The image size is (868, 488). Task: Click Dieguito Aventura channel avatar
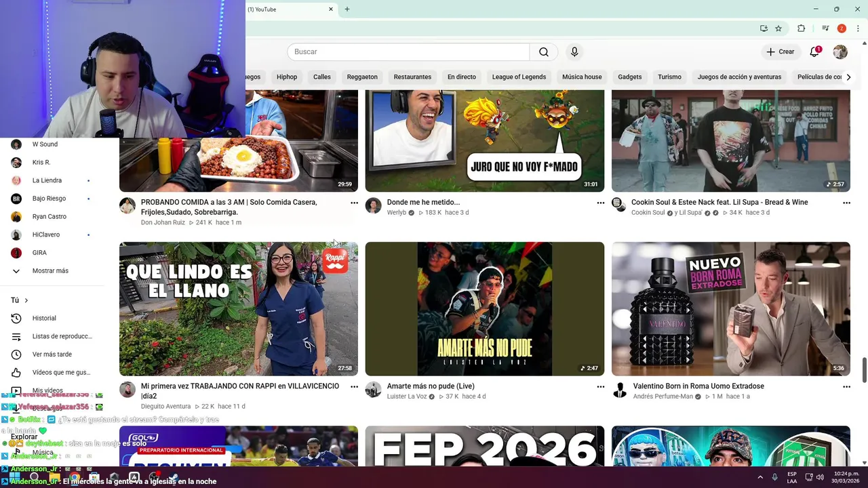point(127,389)
